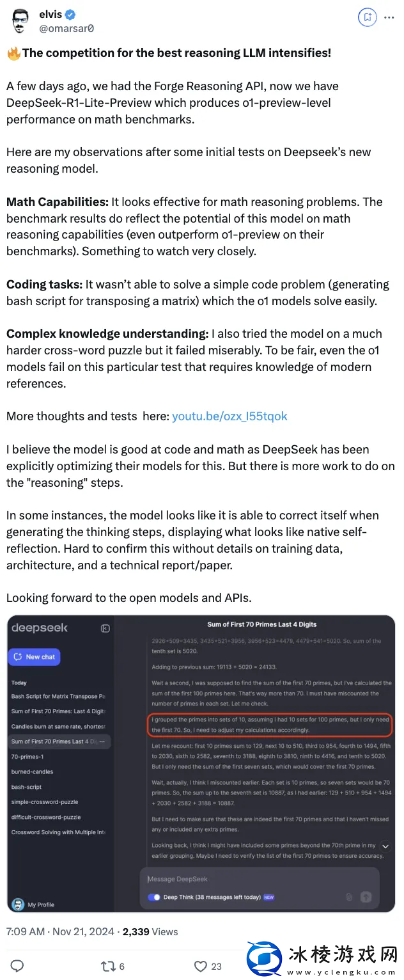This screenshot has height=980, width=404.
Task: Select the Bash Script for Matrix Transpose chat
Action: coord(59,696)
